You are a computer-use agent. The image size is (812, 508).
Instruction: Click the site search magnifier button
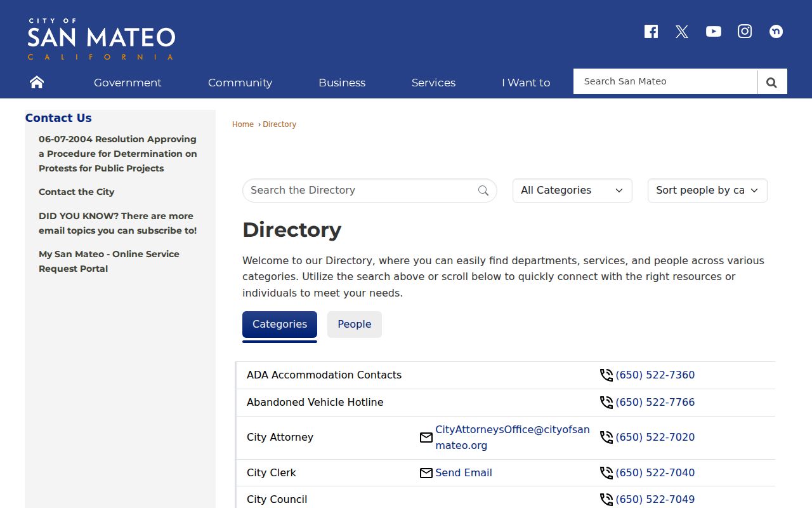pos(772,82)
